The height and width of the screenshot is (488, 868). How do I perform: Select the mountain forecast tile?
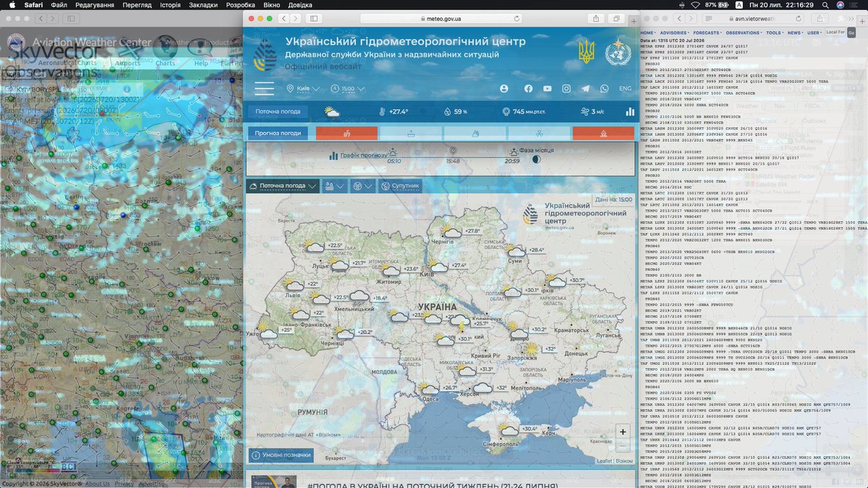click(x=475, y=133)
